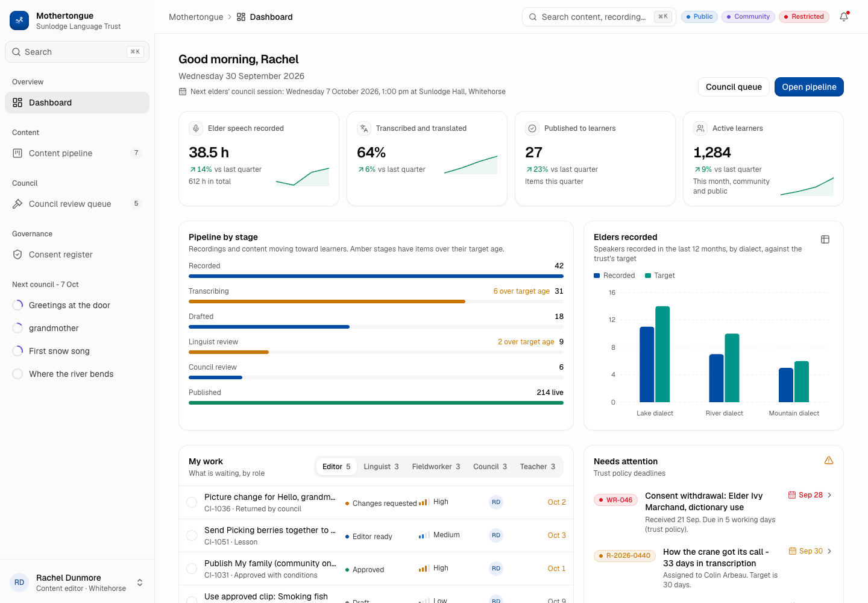Open Consent withdrawal item chevron
Screen dimensions: 868x603
829,495
